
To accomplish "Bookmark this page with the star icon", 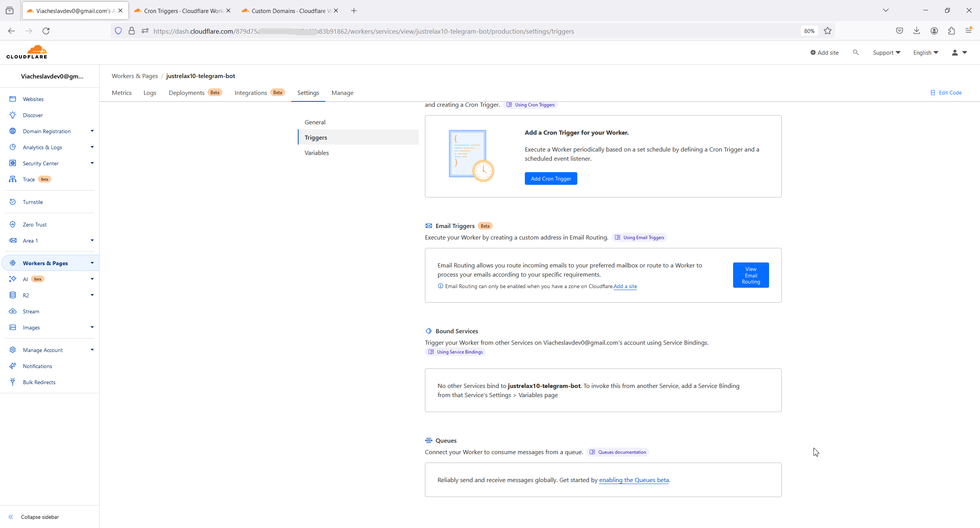I will [x=828, y=31].
